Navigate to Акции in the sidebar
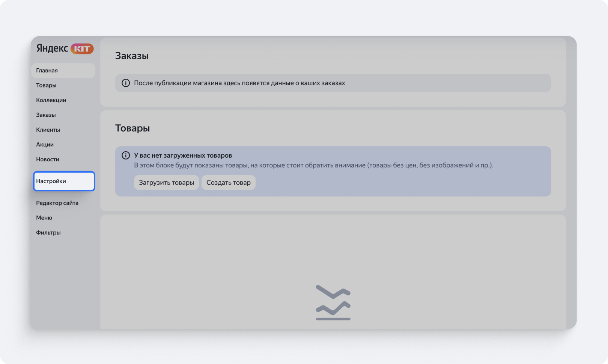 [x=45, y=144]
